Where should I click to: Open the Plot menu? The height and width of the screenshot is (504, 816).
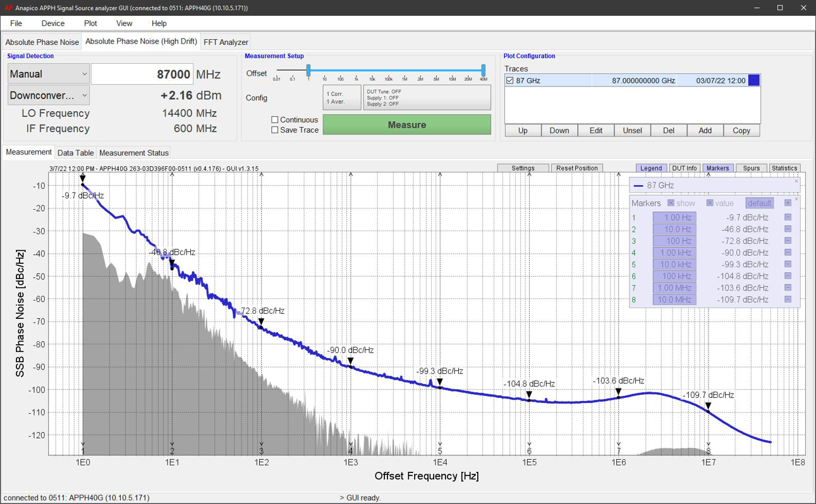(x=90, y=23)
